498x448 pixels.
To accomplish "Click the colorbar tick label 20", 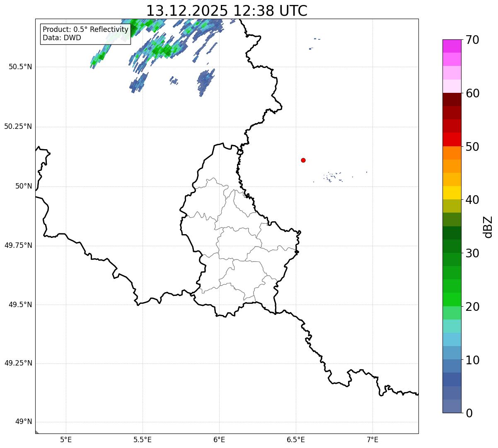I will [472, 307].
